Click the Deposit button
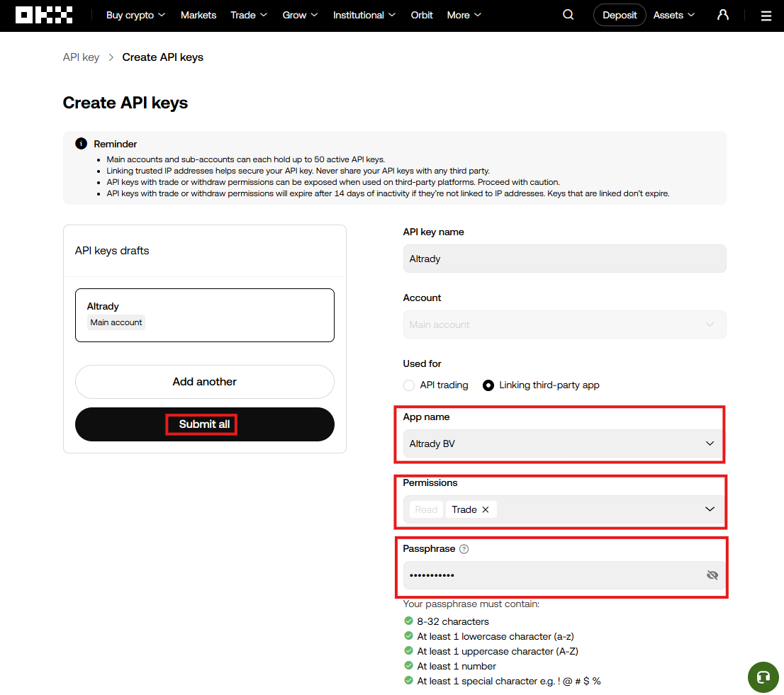Screen dimensions: 784x695 (x=620, y=15)
